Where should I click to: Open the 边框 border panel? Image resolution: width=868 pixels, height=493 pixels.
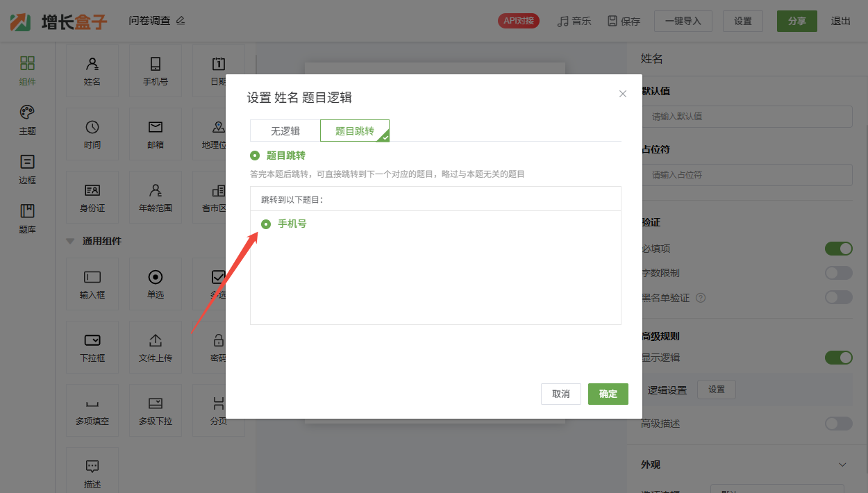[x=27, y=169]
